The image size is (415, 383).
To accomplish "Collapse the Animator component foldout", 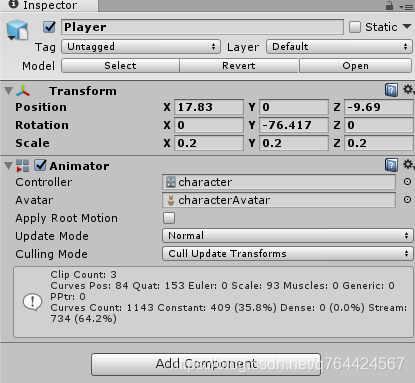I will pyautogui.click(x=9, y=166).
